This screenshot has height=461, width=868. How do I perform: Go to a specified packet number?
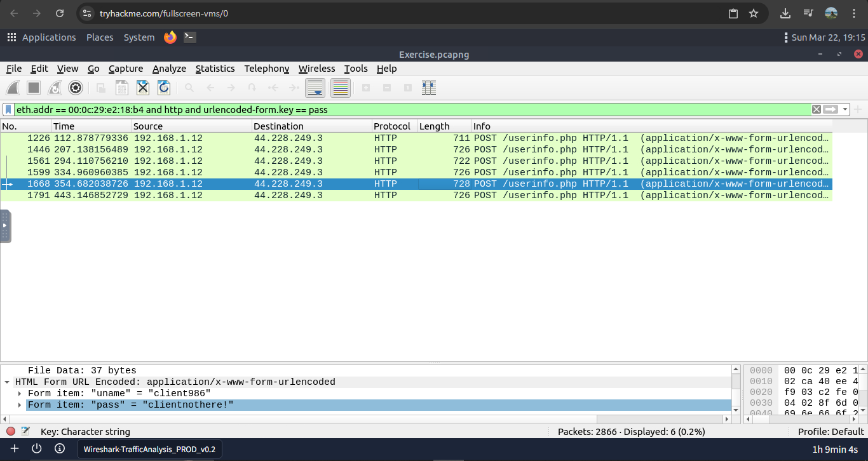tap(252, 88)
